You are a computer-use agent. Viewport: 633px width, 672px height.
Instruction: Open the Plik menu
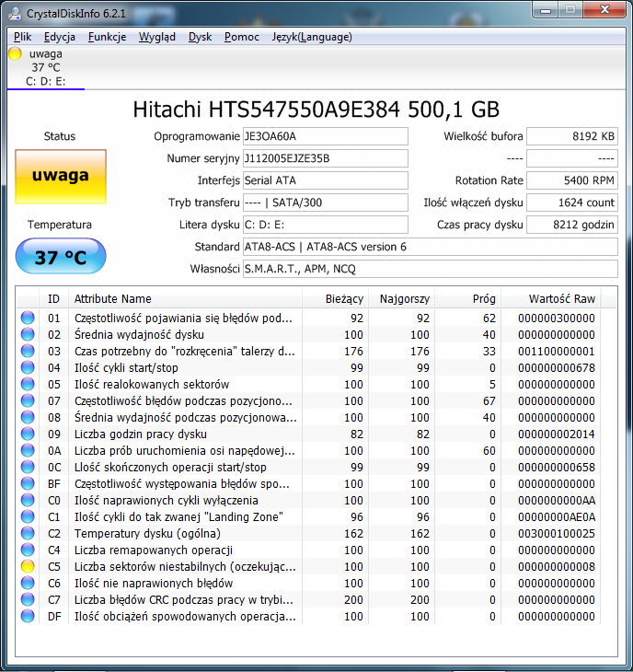(x=22, y=37)
